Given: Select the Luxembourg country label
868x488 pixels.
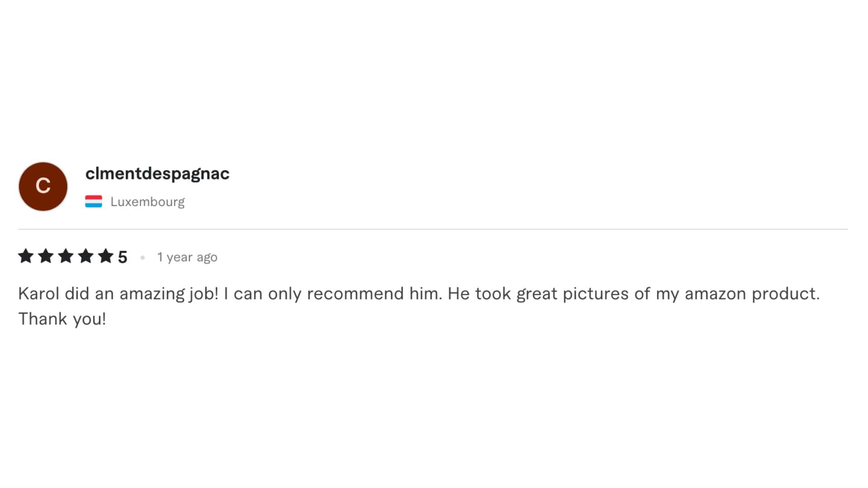Looking at the screenshot, I should [147, 202].
